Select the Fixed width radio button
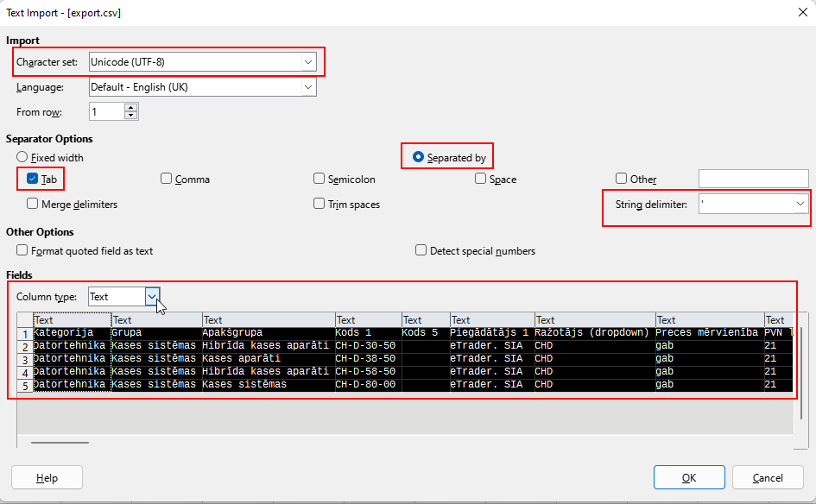816x504 pixels. 22,158
